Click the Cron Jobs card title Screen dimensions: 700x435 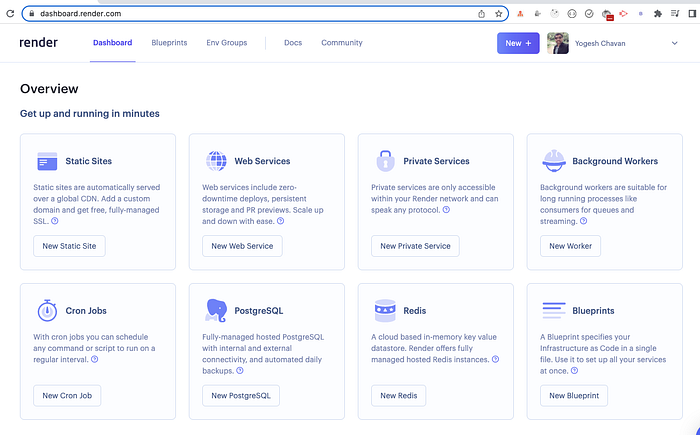pos(86,311)
